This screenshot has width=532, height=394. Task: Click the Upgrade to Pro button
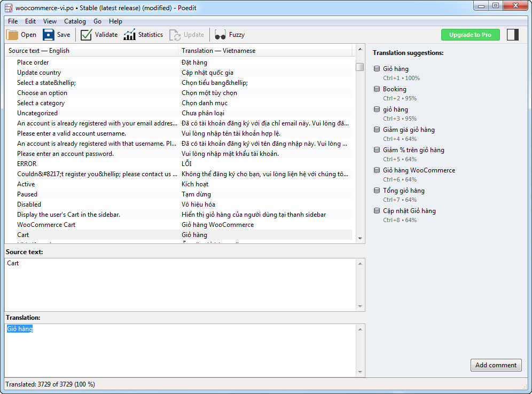470,35
